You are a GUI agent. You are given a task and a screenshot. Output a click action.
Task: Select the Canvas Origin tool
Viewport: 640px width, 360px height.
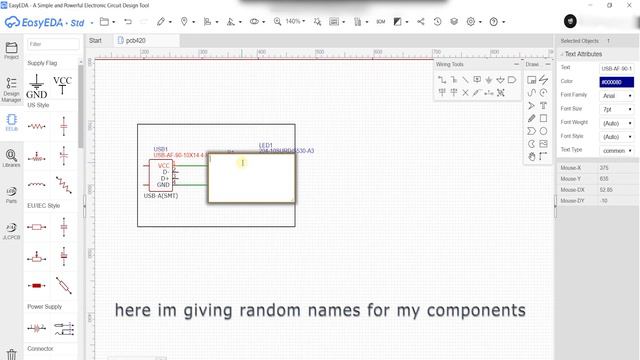tap(543, 156)
